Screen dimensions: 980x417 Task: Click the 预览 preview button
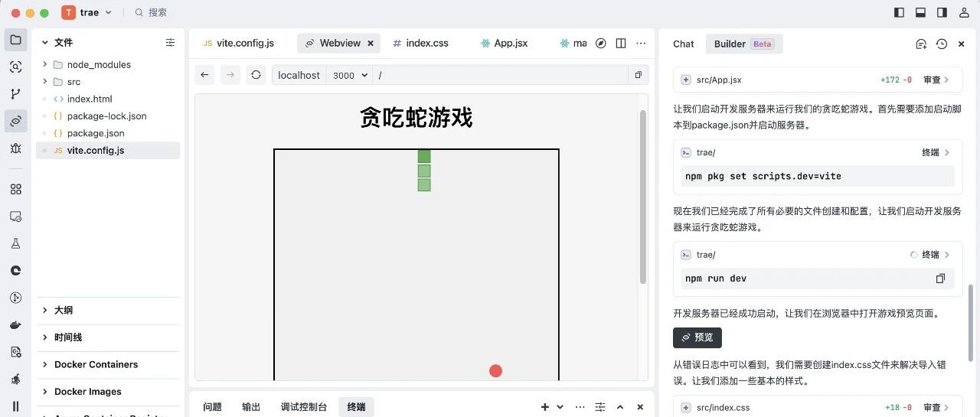pos(697,337)
